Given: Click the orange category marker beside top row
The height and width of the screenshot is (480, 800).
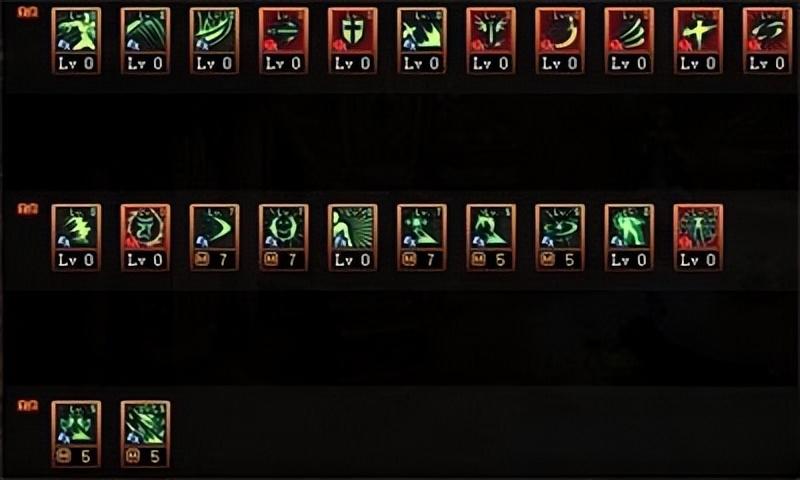Looking at the screenshot, I should [x=28, y=12].
